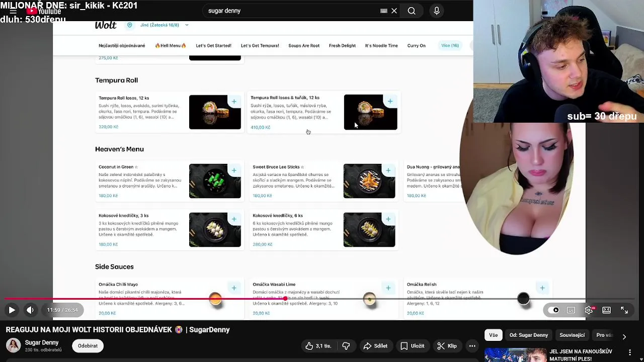Open Tempura Roll losos product image
The height and width of the screenshot is (362, 644).
(x=215, y=112)
